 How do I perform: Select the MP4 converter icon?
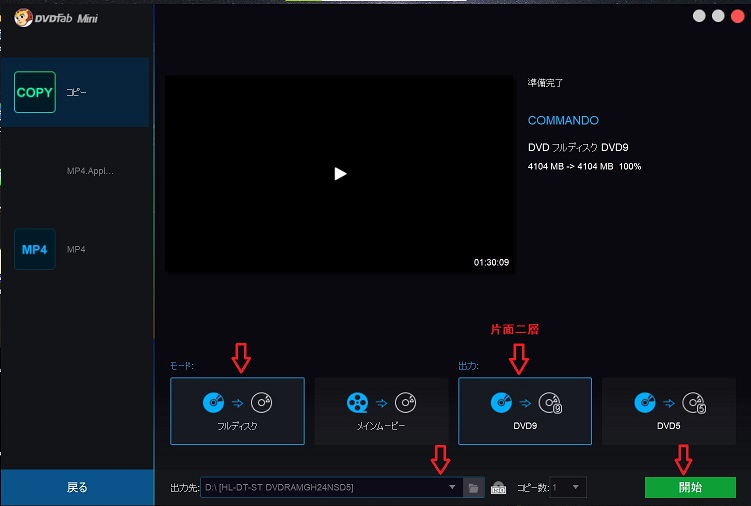point(35,249)
